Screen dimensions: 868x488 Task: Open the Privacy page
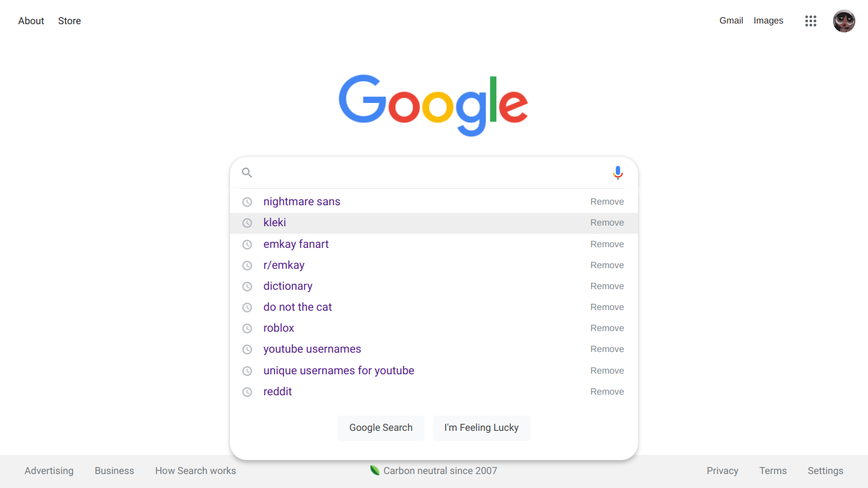pos(722,470)
